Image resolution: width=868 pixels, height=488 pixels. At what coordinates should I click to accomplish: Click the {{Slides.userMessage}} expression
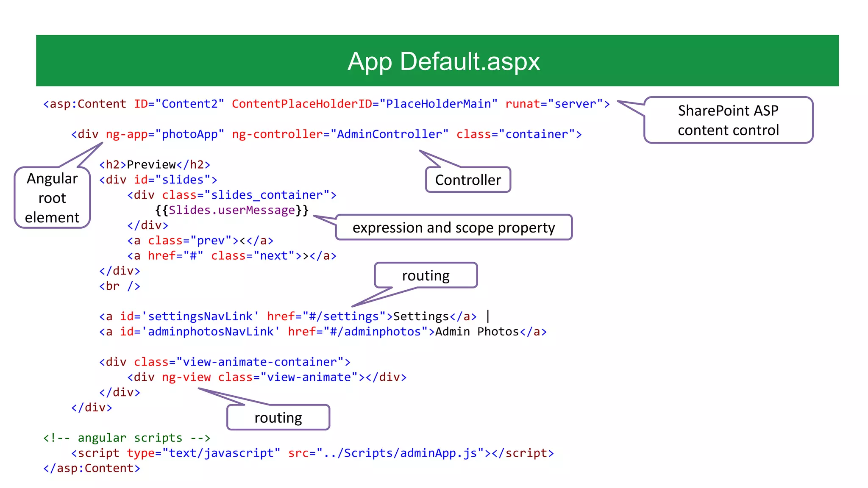[232, 210]
